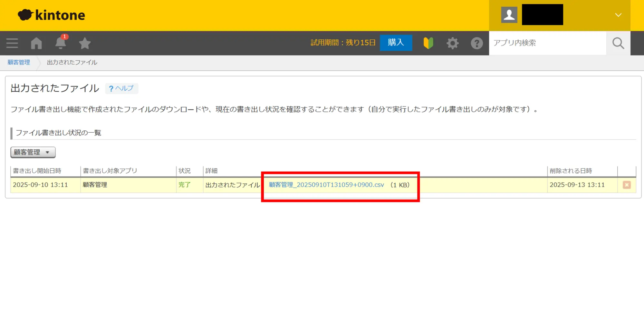Go to the kintone portal home icon
Image resolution: width=644 pixels, height=310 pixels.
click(x=36, y=43)
